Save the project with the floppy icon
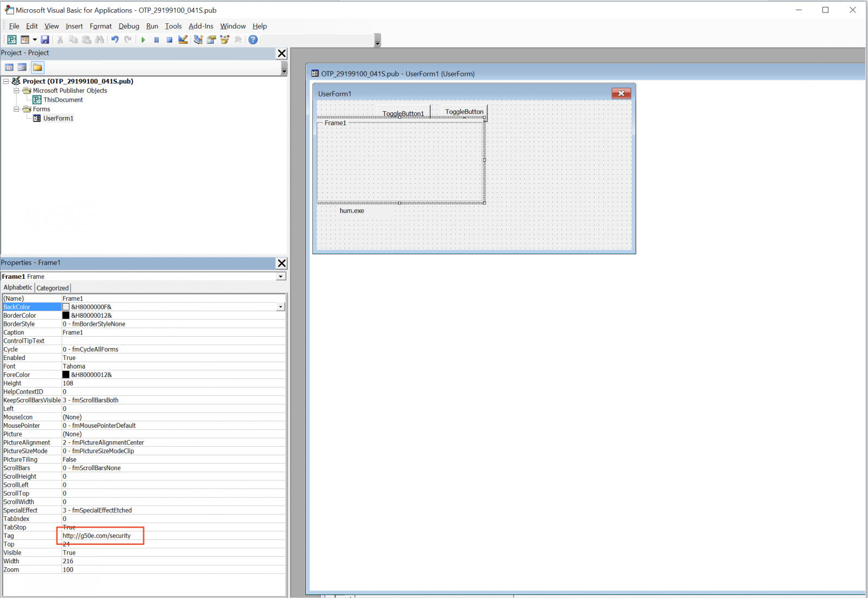The width and height of the screenshot is (868, 598). (45, 40)
